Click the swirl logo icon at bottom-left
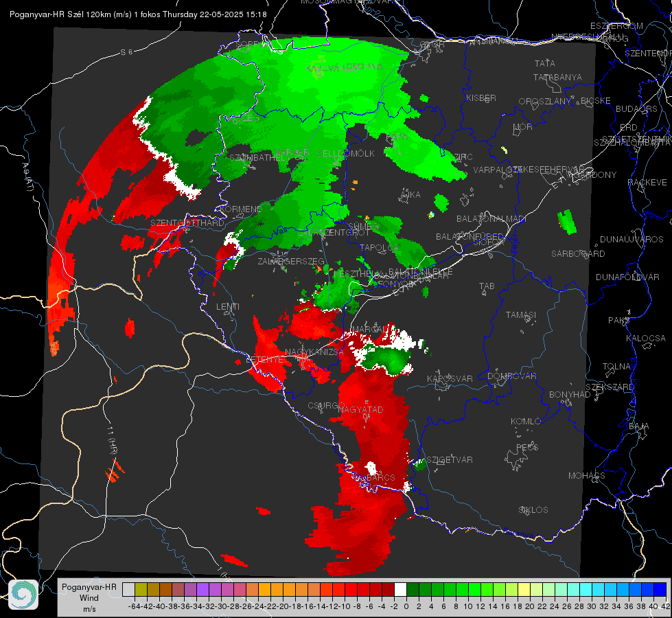The width and height of the screenshot is (672, 618). click(x=23, y=595)
